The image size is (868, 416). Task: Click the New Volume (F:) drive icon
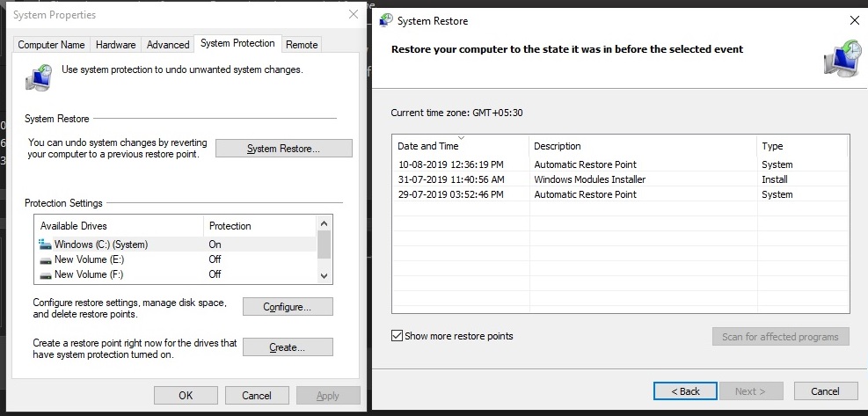pos(46,274)
